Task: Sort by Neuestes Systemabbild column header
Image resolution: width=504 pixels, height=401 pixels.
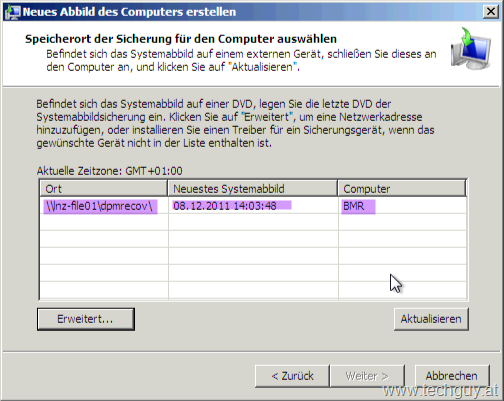Action: (253, 189)
